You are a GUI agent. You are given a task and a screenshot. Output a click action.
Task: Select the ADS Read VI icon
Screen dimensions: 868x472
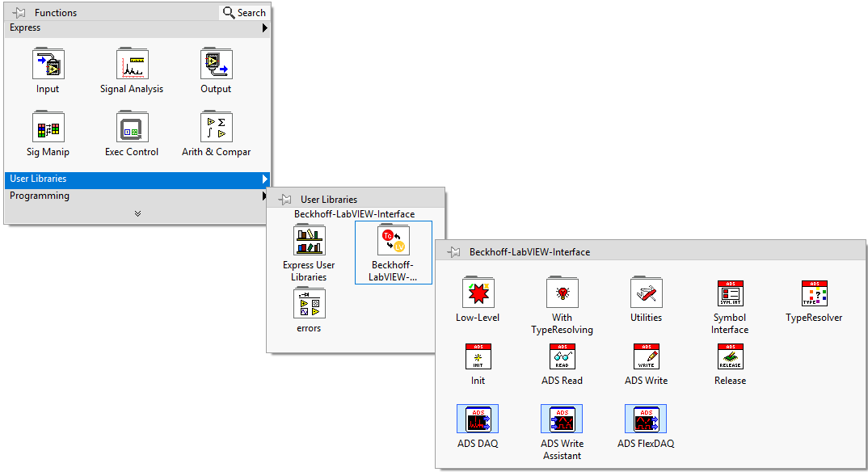tap(562, 356)
